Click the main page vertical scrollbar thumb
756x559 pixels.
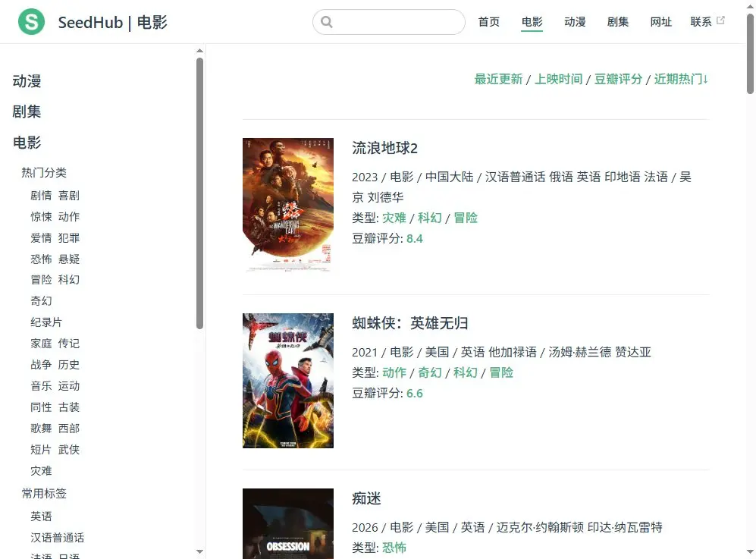[750, 54]
